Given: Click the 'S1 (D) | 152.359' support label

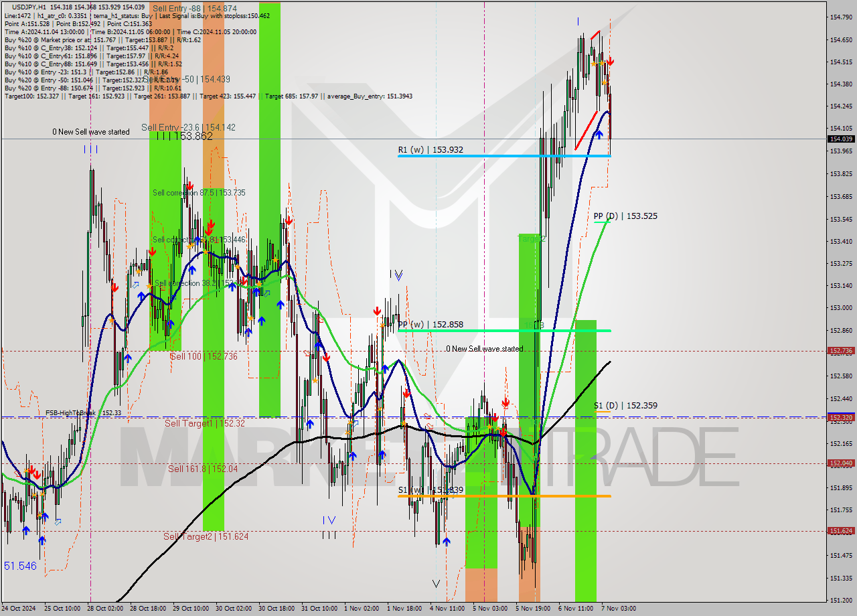Looking at the screenshot, I should point(625,405).
